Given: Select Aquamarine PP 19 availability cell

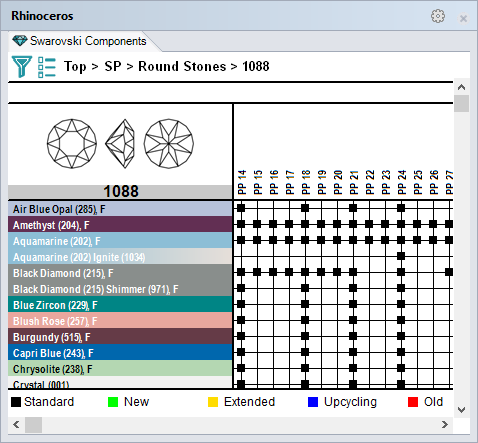Looking at the screenshot, I should pyautogui.click(x=321, y=240).
